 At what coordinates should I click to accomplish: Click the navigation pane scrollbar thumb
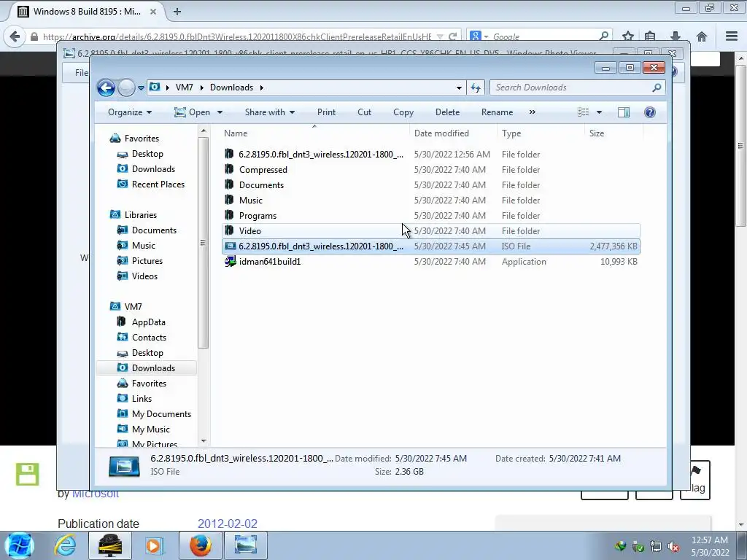203,243
